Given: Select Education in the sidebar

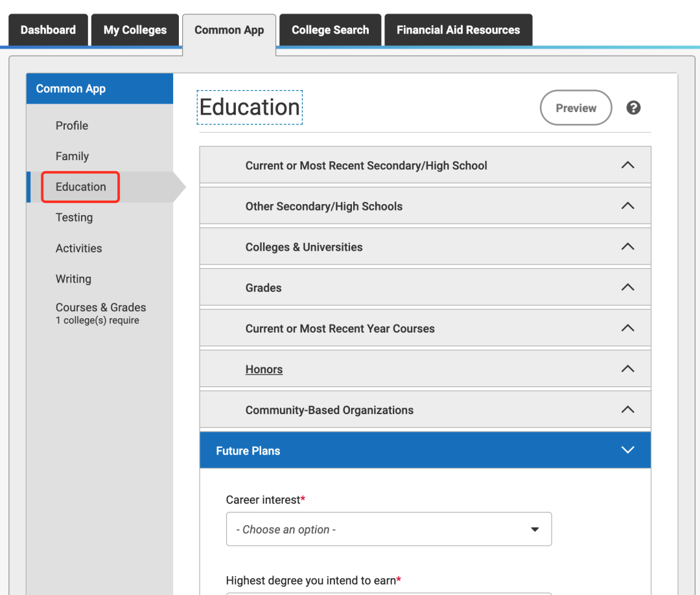Looking at the screenshot, I should click(x=81, y=187).
